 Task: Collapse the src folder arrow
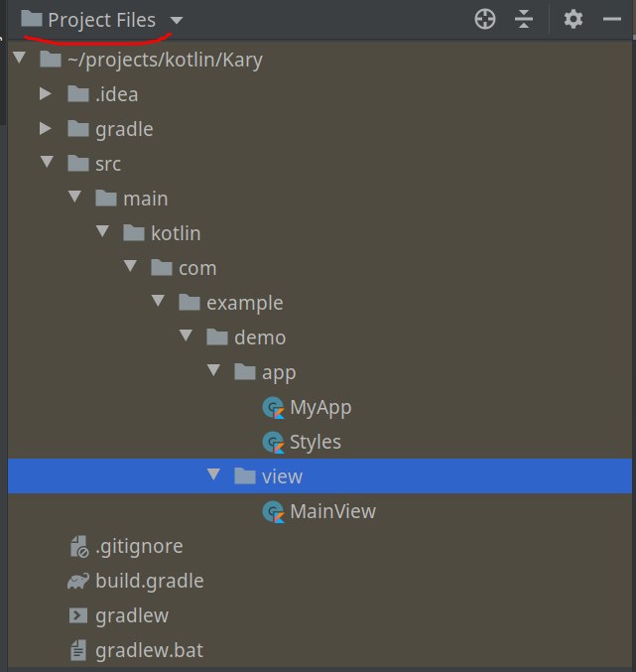[47, 162]
